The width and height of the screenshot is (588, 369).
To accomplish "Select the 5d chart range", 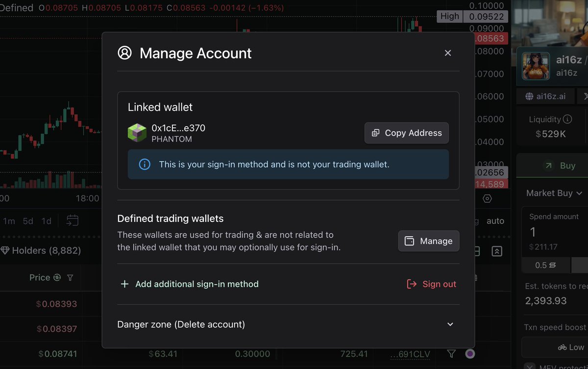I will pos(28,221).
